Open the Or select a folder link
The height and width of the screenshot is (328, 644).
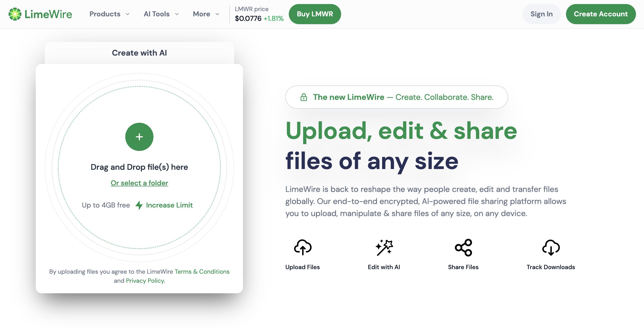coord(139,183)
